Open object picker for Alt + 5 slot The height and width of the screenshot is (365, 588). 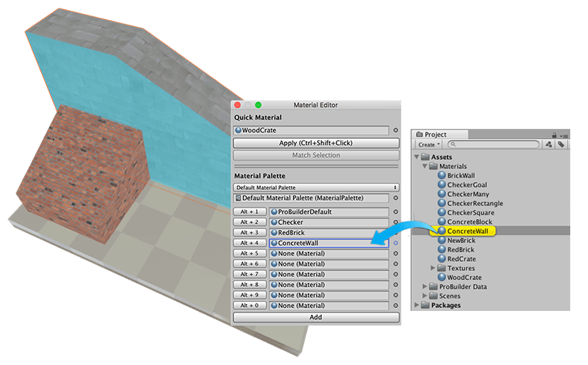pos(396,254)
